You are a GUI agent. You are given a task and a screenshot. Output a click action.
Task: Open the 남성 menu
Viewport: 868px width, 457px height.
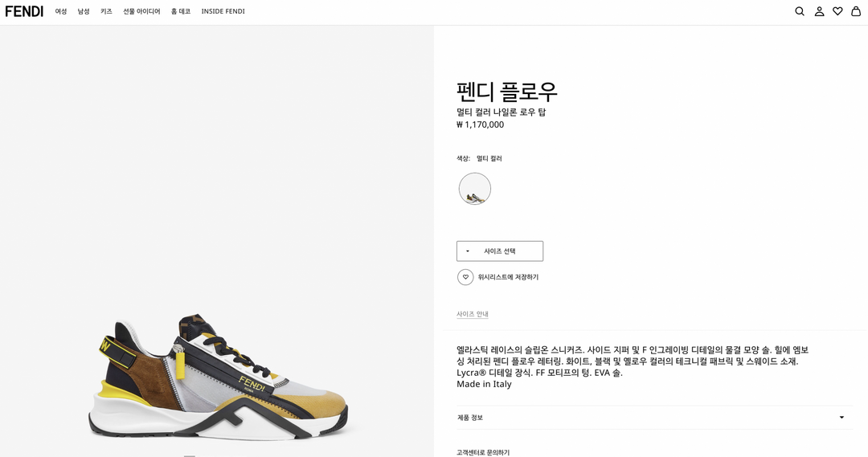[x=84, y=11]
